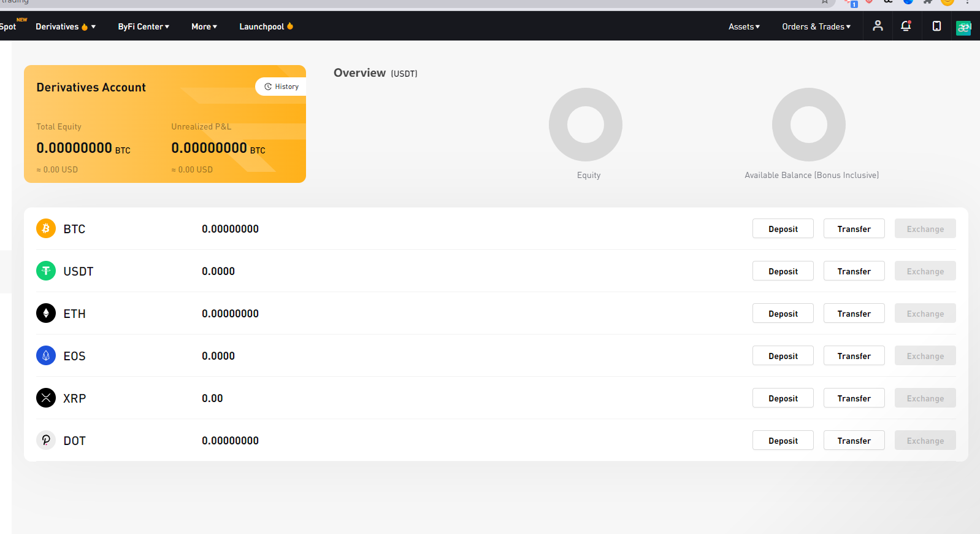Screen dimensions: 980x534
Task: Open the Launchpool menu item
Action: click(x=266, y=26)
